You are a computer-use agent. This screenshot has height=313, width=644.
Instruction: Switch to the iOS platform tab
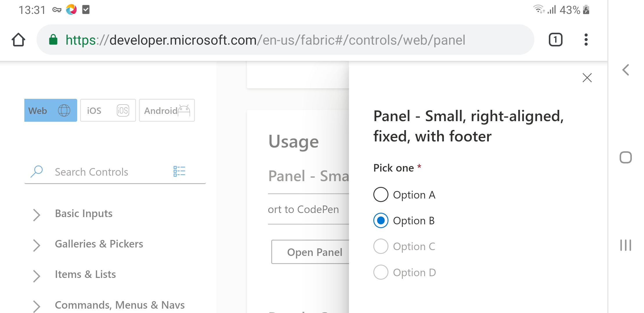point(108,110)
